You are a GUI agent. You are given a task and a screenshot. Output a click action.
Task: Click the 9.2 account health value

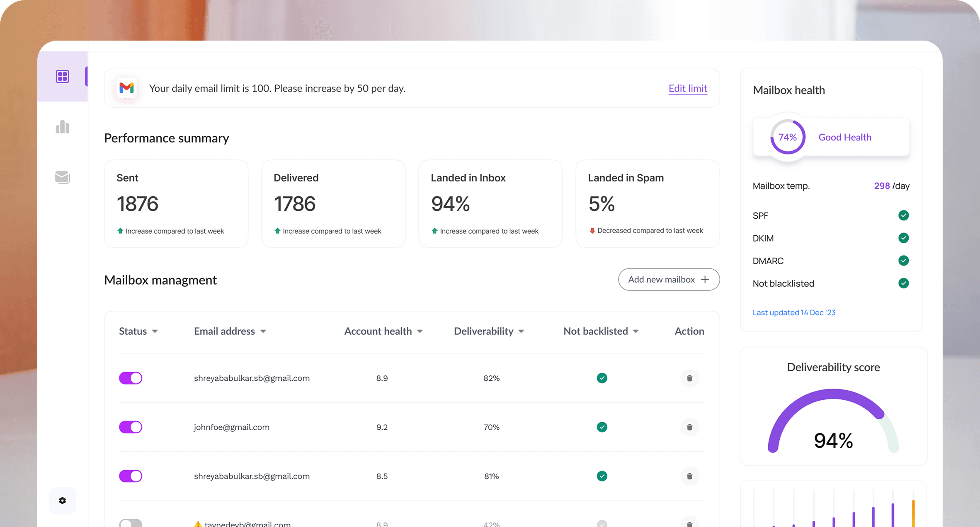[x=382, y=427]
